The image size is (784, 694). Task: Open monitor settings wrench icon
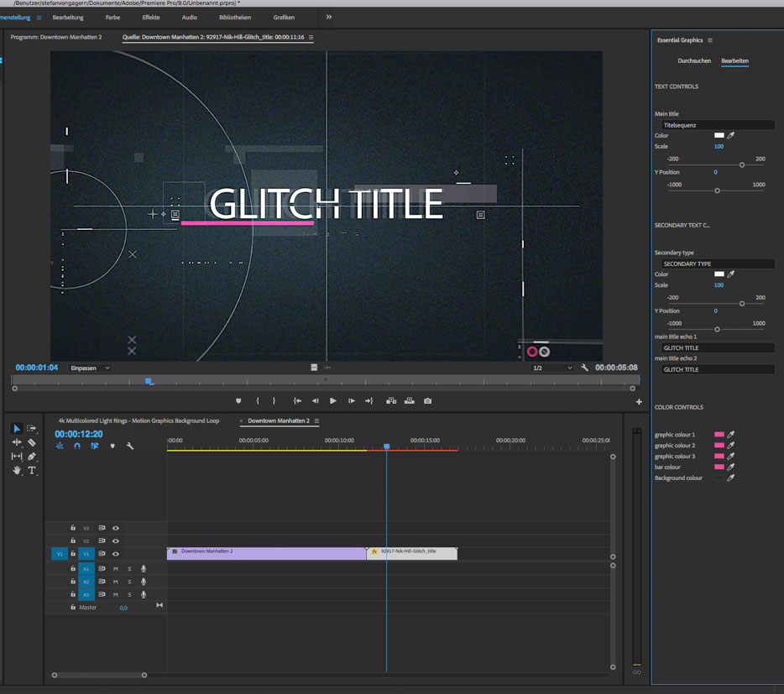584,368
